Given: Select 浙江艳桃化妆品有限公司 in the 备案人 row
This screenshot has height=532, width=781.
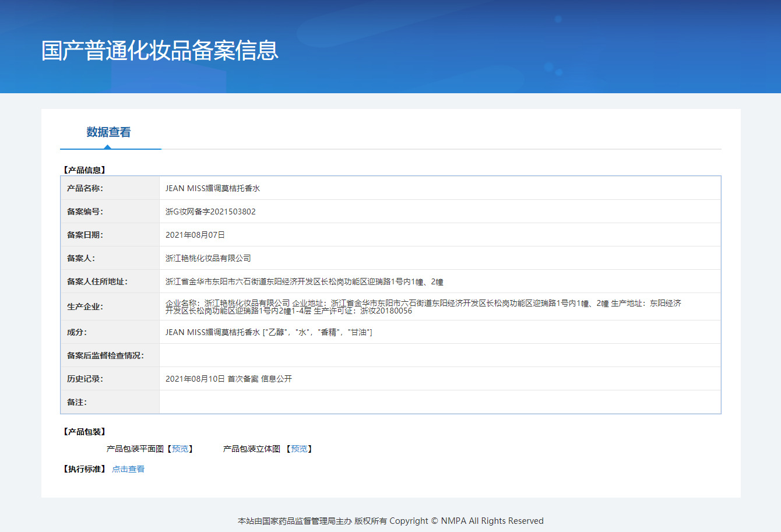Looking at the screenshot, I should tap(208, 258).
